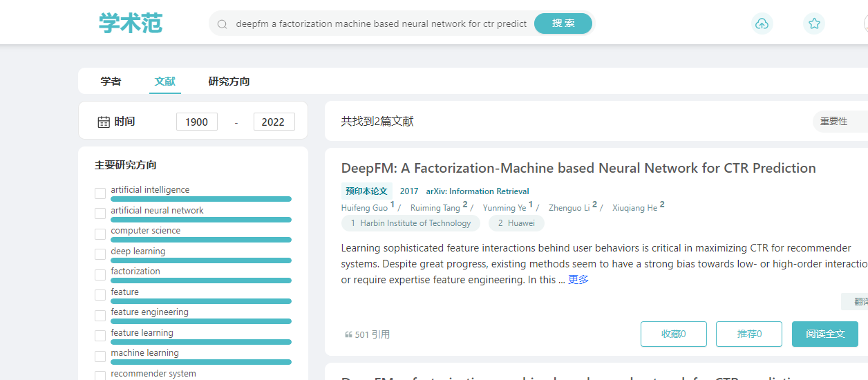Open author Xiuqiang He
Viewport: 868px width, 380px height.
point(634,207)
